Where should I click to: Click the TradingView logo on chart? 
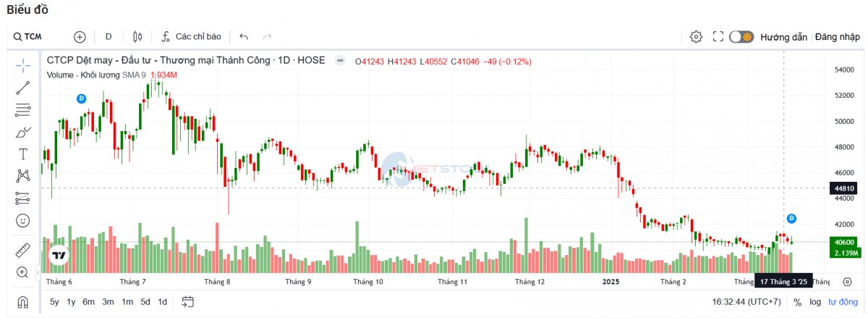58,255
